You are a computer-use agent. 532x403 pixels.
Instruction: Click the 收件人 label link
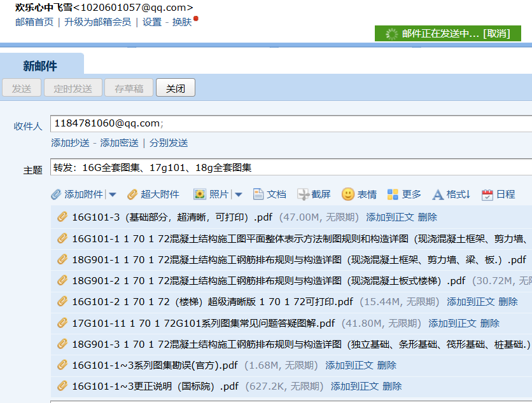click(28, 126)
